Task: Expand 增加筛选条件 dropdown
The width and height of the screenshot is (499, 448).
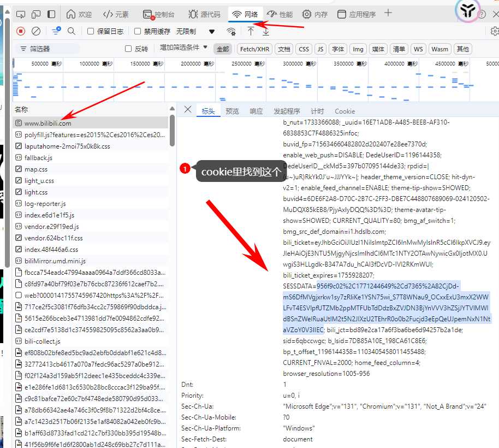Action: point(183,48)
